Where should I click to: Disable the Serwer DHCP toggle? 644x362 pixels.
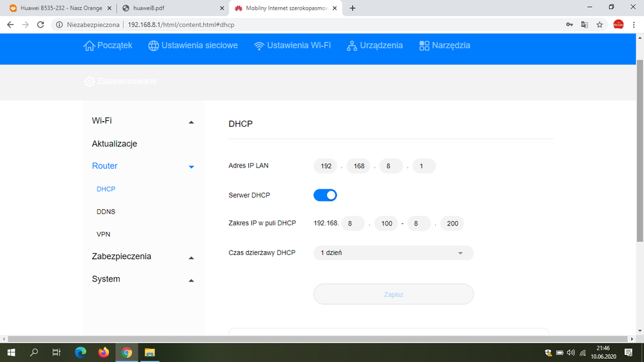[x=326, y=195]
